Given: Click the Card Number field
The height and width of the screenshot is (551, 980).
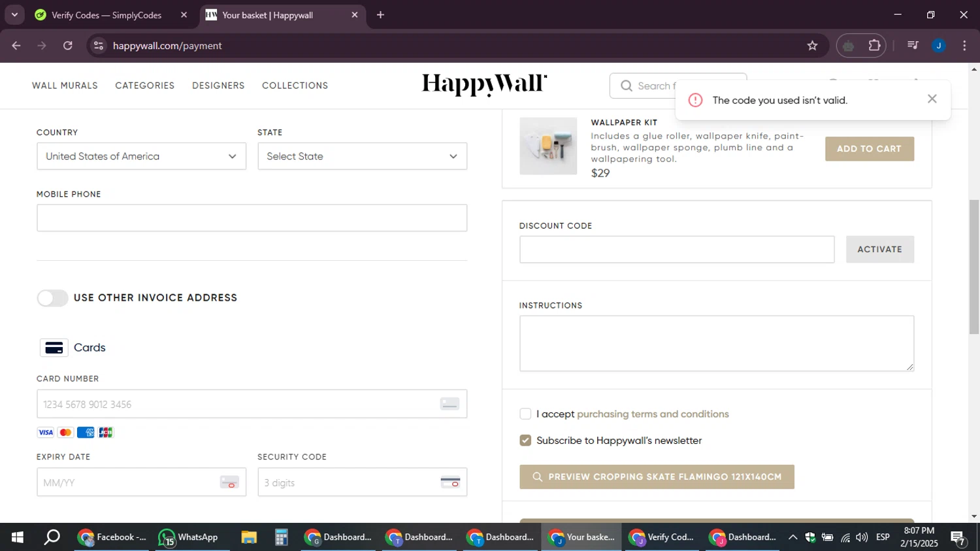Looking at the screenshot, I should coord(252,404).
